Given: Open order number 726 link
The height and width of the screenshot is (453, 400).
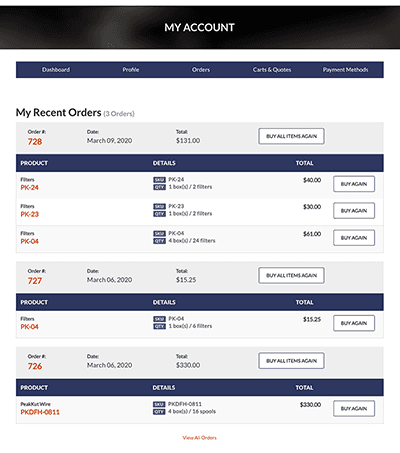Looking at the screenshot, I should (x=35, y=366).
